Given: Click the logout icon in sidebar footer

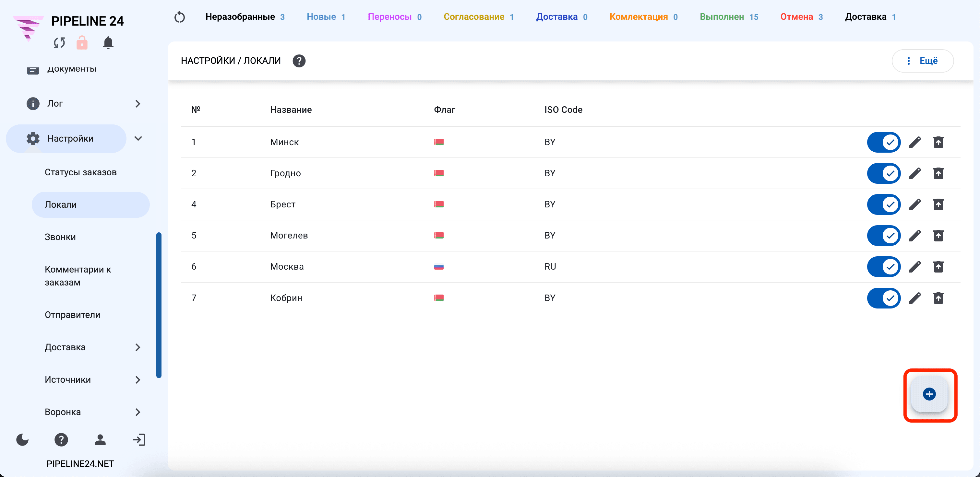Looking at the screenshot, I should point(139,440).
